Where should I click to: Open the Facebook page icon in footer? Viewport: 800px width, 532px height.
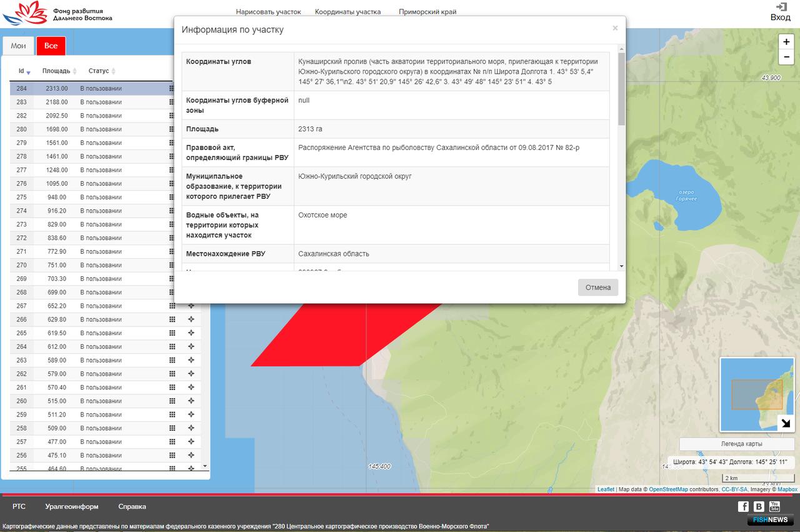(743, 506)
